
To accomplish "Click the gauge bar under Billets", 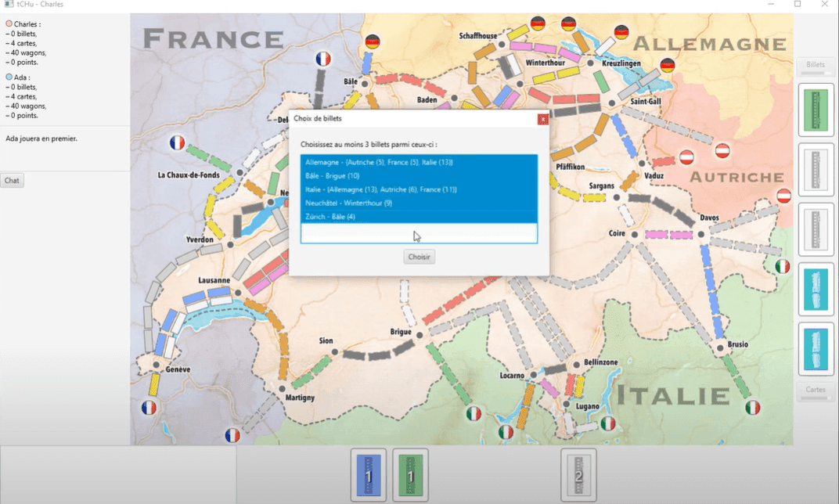I will coord(816,74).
